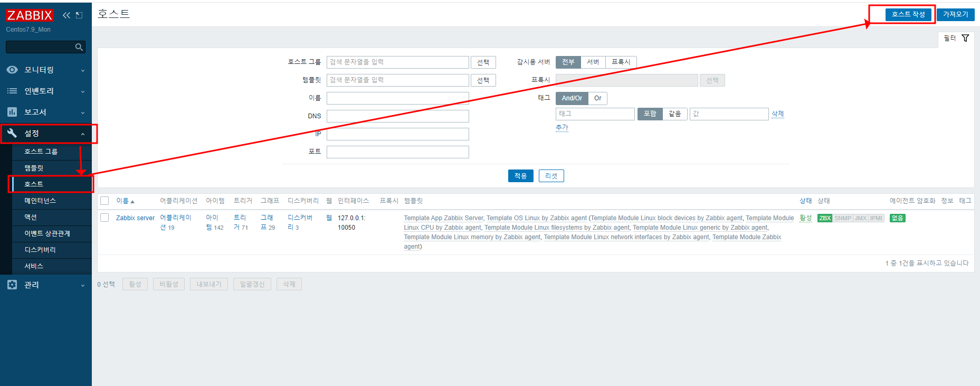Set tag operator to 포함
The height and width of the screenshot is (386, 980).
pyautogui.click(x=650, y=114)
